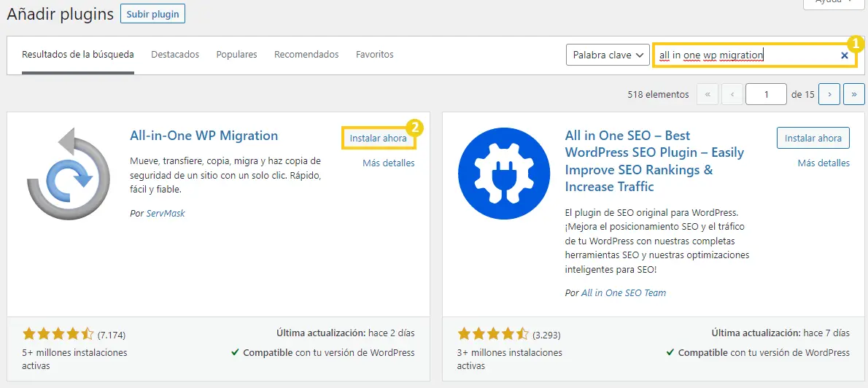Switch to the Populares tab
Viewport: 868px width, 388px height.
point(237,54)
